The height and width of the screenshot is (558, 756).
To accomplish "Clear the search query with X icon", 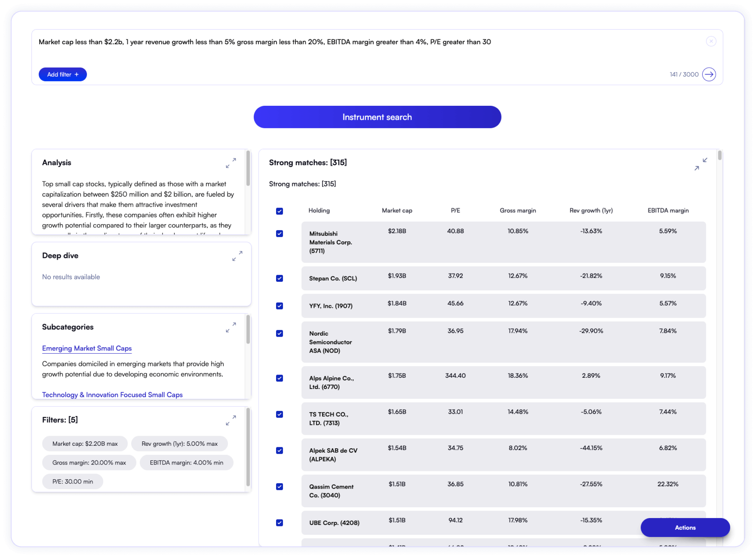I will [711, 41].
